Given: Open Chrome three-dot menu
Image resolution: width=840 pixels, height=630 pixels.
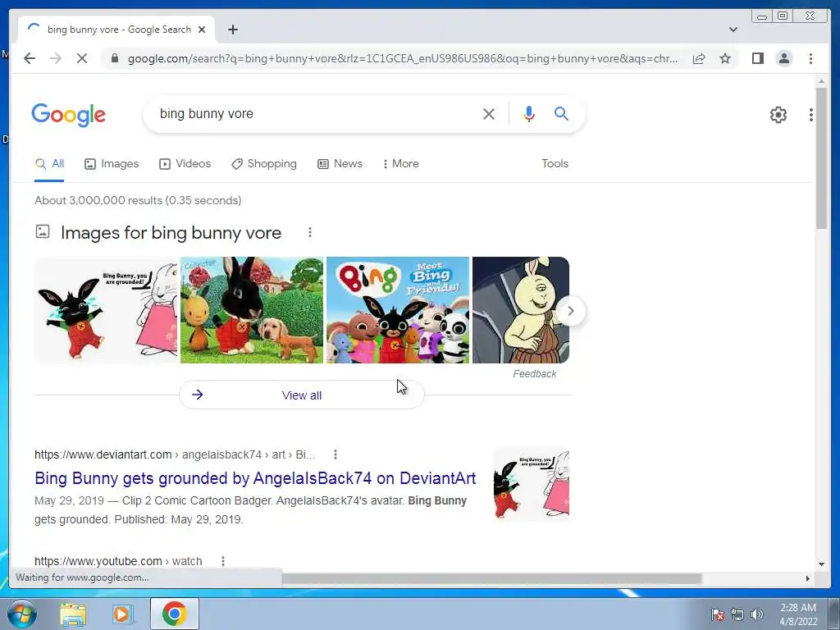Looking at the screenshot, I should pyautogui.click(x=810, y=58).
